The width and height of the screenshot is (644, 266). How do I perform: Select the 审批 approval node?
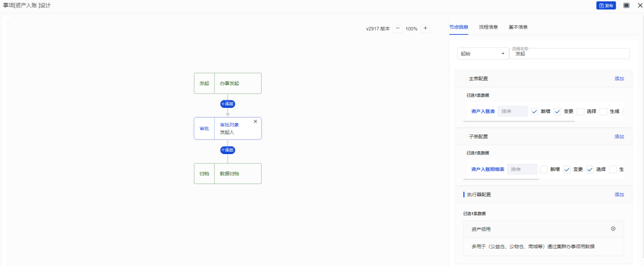tap(228, 128)
